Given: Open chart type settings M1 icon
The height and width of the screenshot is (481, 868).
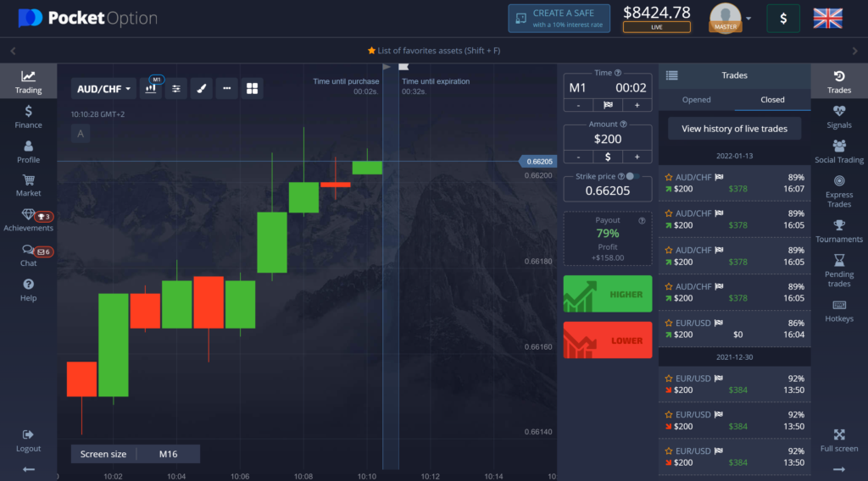Looking at the screenshot, I should pyautogui.click(x=151, y=88).
